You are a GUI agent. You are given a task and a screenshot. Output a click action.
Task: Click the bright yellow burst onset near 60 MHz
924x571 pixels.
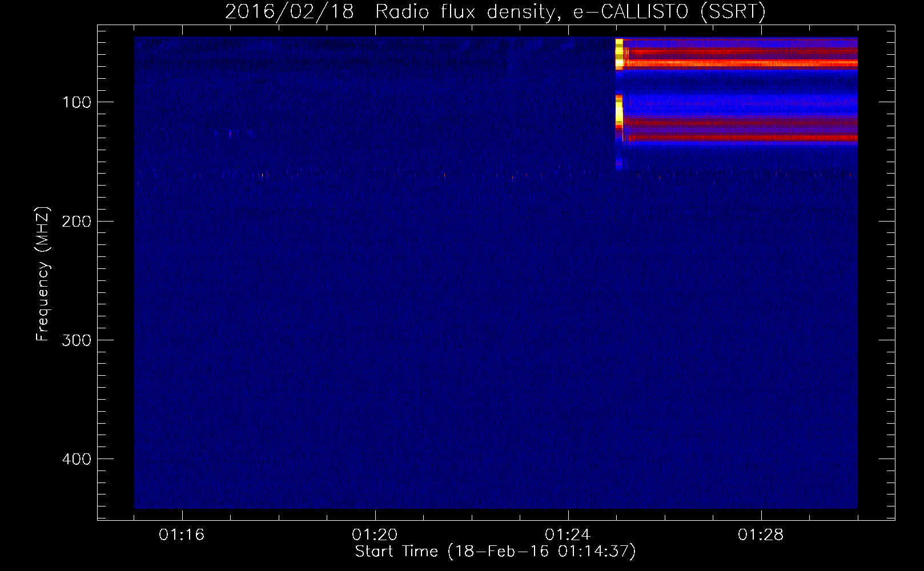(619, 53)
